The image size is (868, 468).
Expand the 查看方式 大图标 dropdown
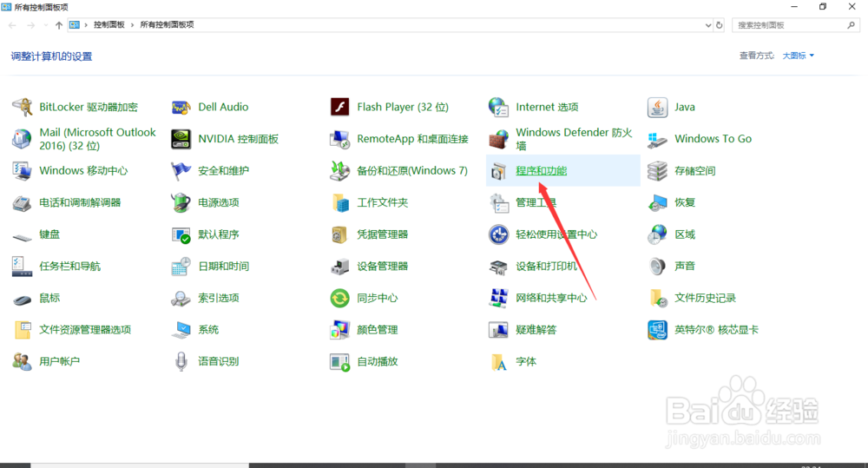click(x=812, y=56)
